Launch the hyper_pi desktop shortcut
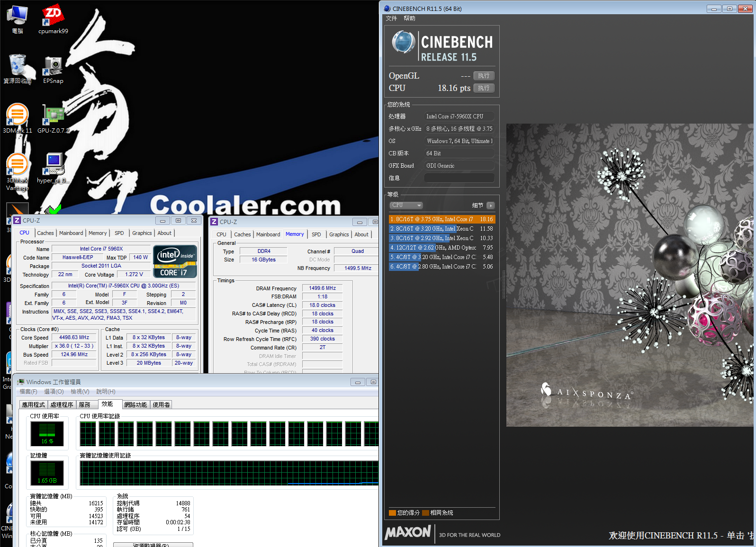 coord(53,168)
